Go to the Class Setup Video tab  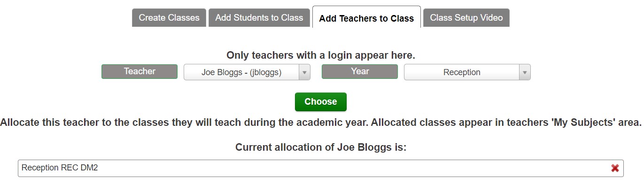466,18
